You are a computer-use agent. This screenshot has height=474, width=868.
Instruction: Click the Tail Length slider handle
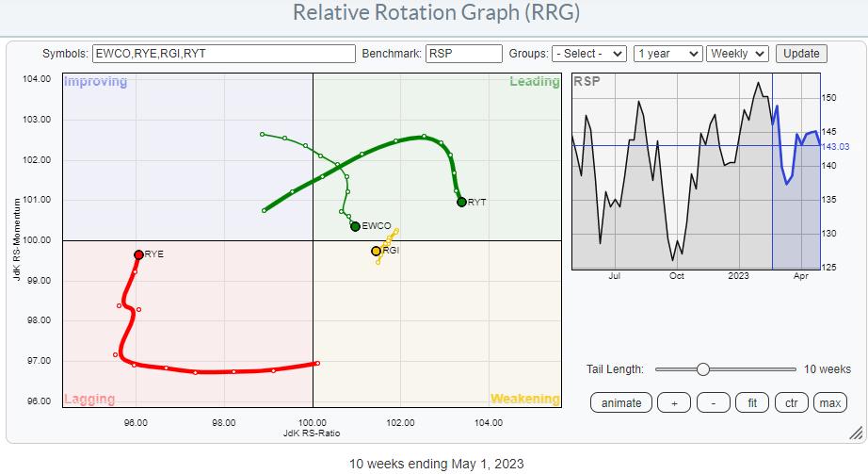pos(702,369)
